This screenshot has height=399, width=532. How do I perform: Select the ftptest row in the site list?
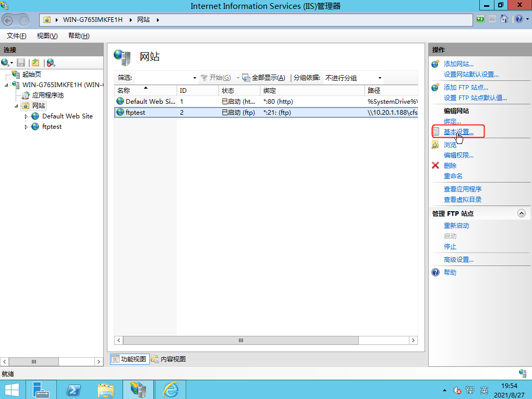[x=266, y=112]
